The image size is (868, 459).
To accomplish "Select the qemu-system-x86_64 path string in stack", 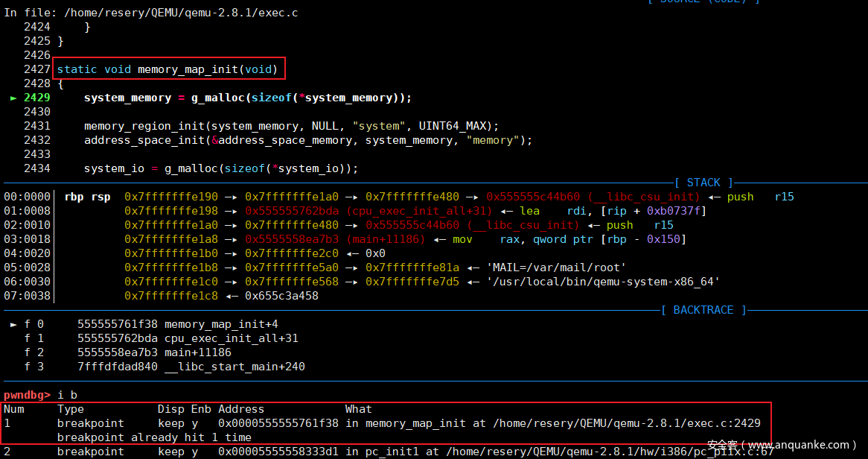I will click(604, 282).
